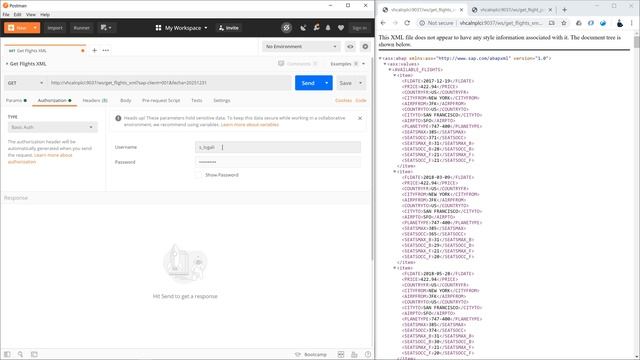
Task: Open the Save button dropdown arrow
Action: point(360,83)
